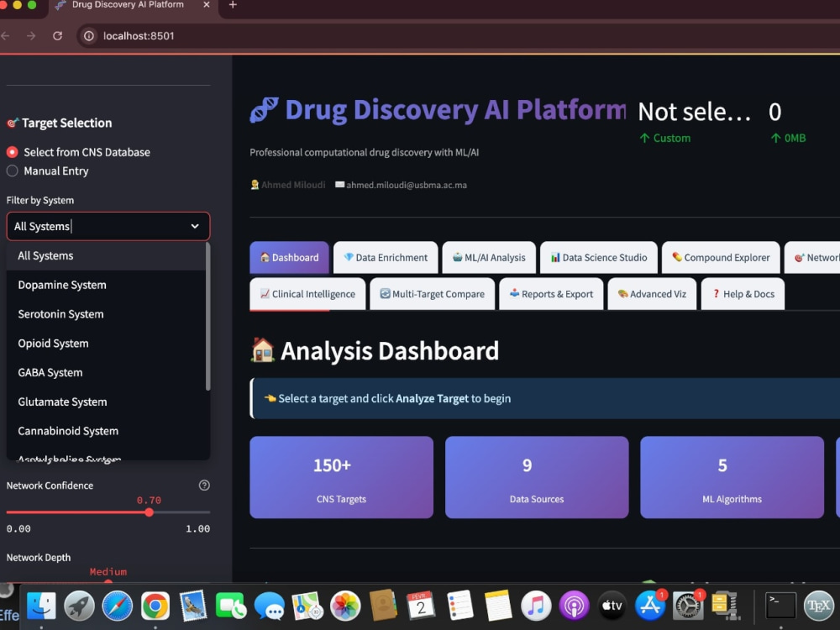Open the Mail stamp icon in dock
This screenshot has height=630, width=840.
tap(193, 606)
